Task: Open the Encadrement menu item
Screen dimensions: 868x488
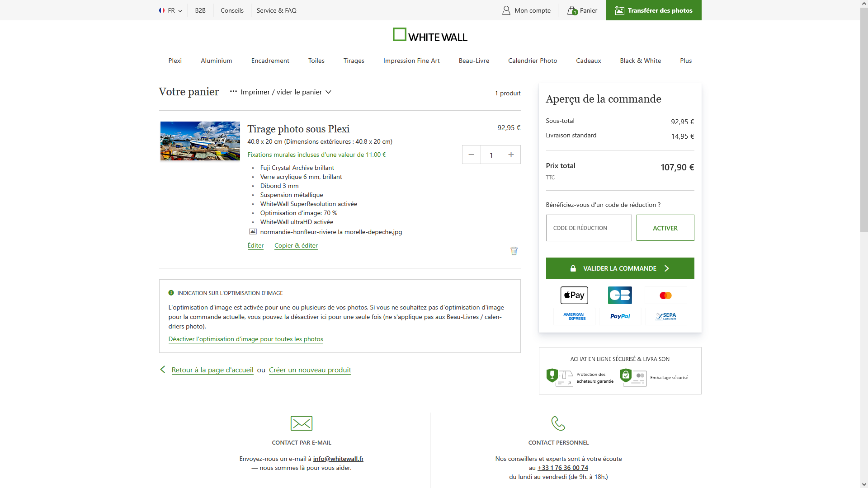Action: coord(270,61)
